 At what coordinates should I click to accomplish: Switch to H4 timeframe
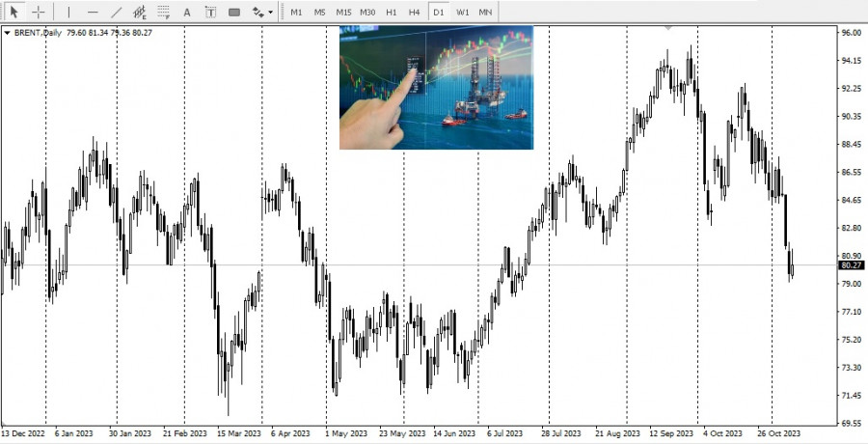[414, 12]
